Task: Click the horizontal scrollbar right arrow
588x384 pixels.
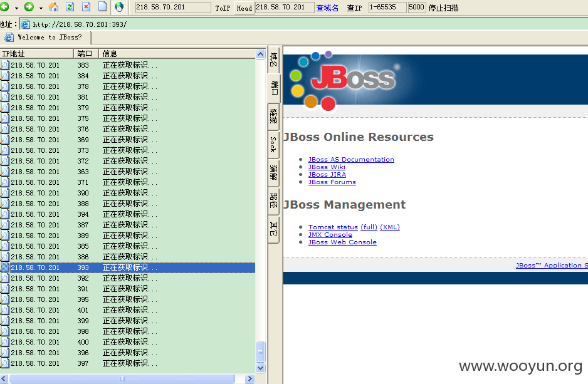Action: tap(249, 379)
